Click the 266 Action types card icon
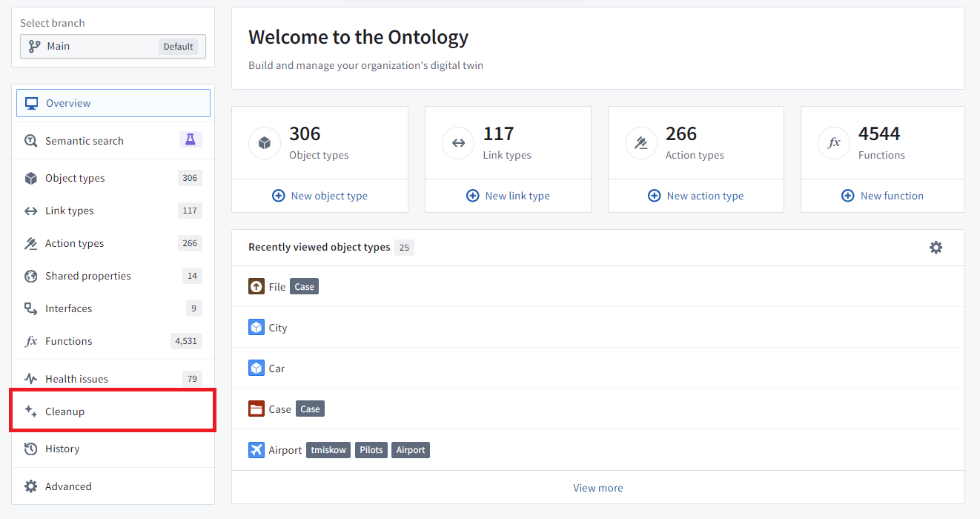 (x=641, y=143)
